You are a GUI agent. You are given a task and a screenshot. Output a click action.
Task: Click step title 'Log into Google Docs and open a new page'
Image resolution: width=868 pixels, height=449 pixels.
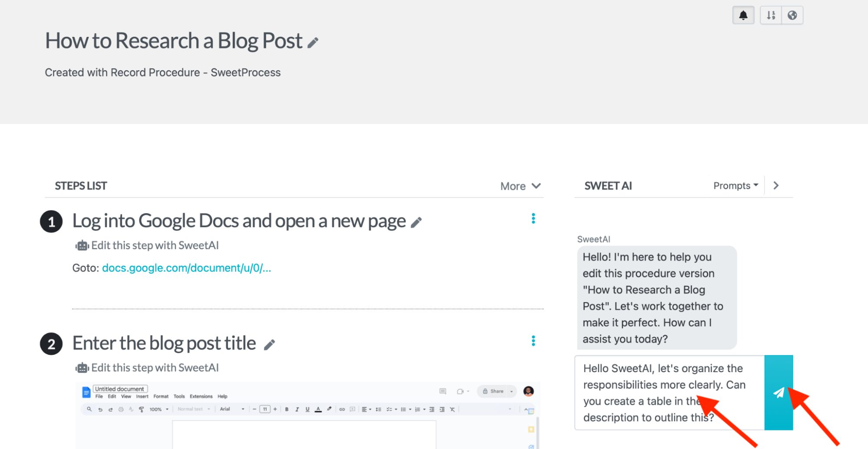tap(239, 221)
